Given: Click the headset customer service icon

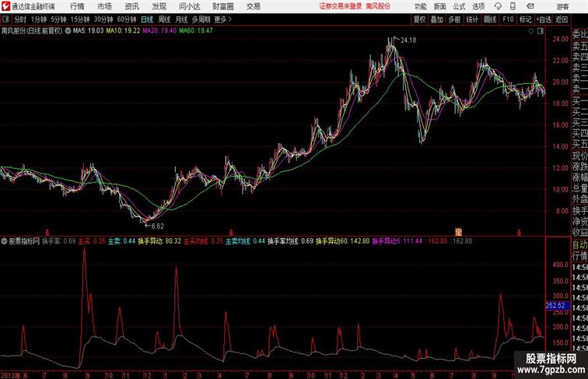Looking at the screenshot, I should click(x=498, y=6).
